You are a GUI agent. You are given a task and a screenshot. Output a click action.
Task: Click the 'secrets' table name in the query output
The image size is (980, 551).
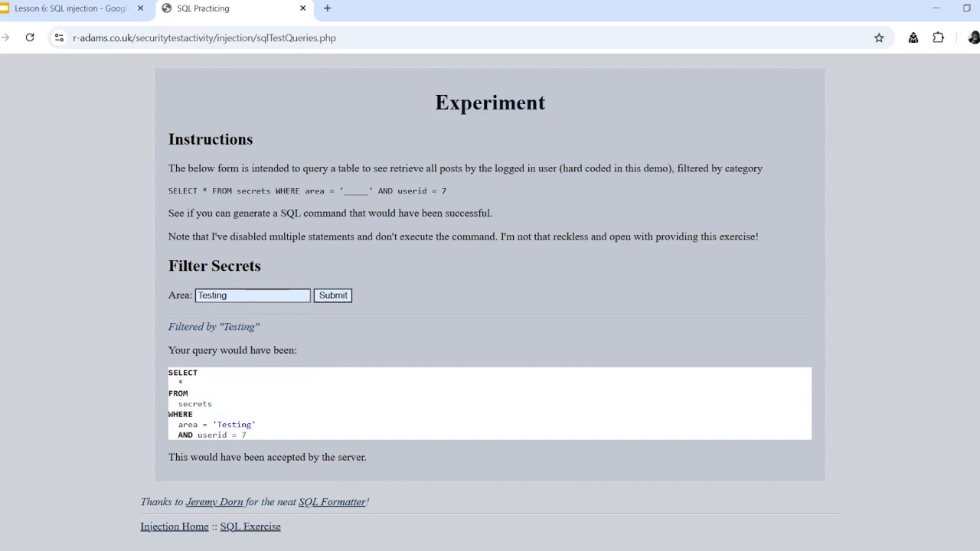[x=195, y=403]
